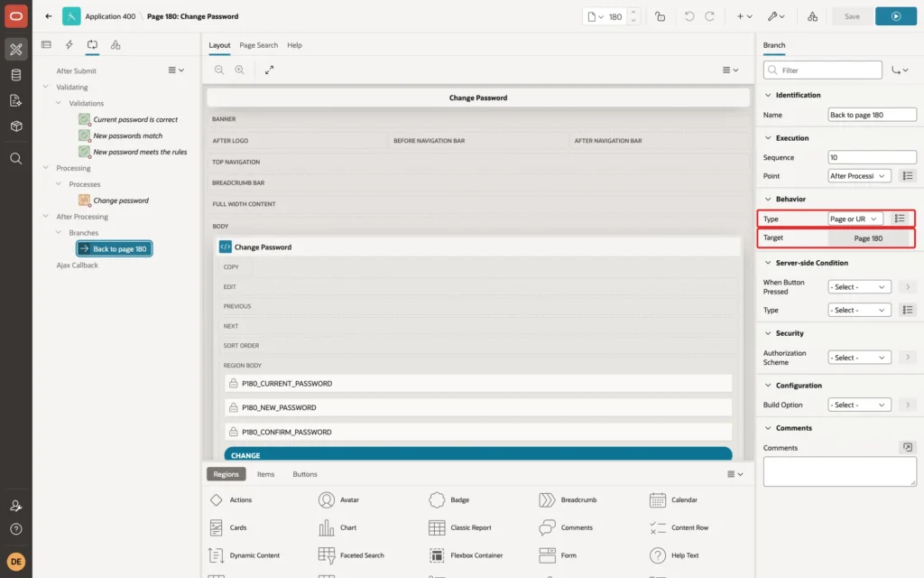Switch to the Layout tab

point(219,45)
